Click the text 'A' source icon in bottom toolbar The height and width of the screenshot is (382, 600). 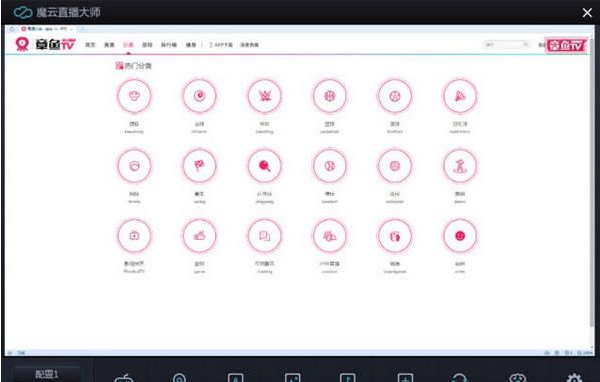coord(235,378)
